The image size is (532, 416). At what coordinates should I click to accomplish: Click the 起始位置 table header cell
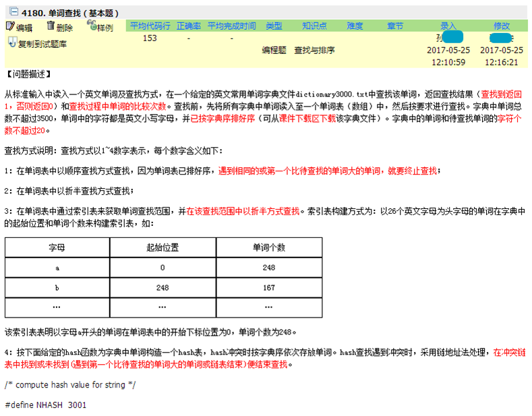pos(162,247)
